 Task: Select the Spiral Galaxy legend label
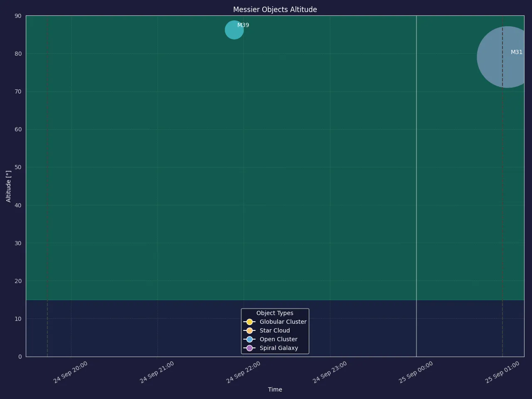click(x=279, y=348)
